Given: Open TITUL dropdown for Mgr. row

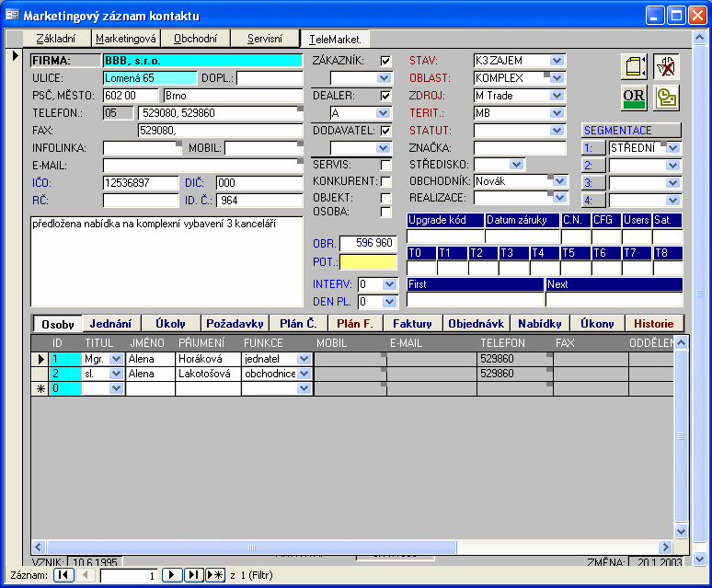Looking at the screenshot, I should point(116,359).
